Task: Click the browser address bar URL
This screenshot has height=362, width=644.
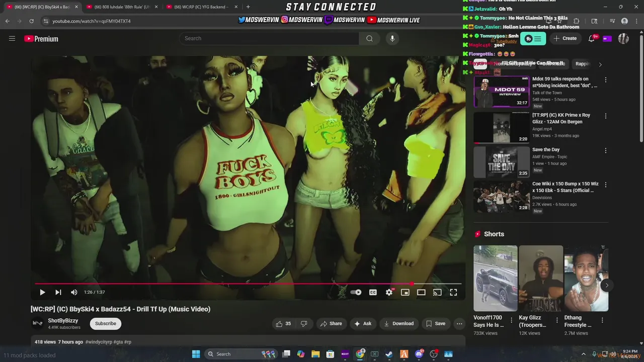Action: pos(92,21)
